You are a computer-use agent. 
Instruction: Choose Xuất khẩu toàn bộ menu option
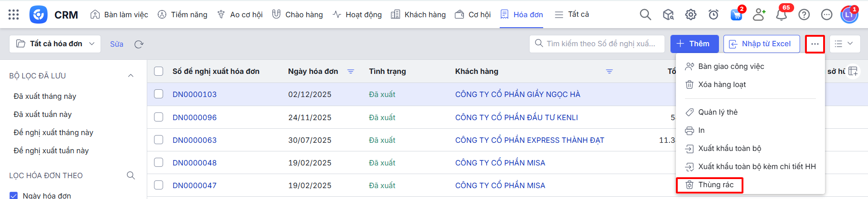[729, 148]
